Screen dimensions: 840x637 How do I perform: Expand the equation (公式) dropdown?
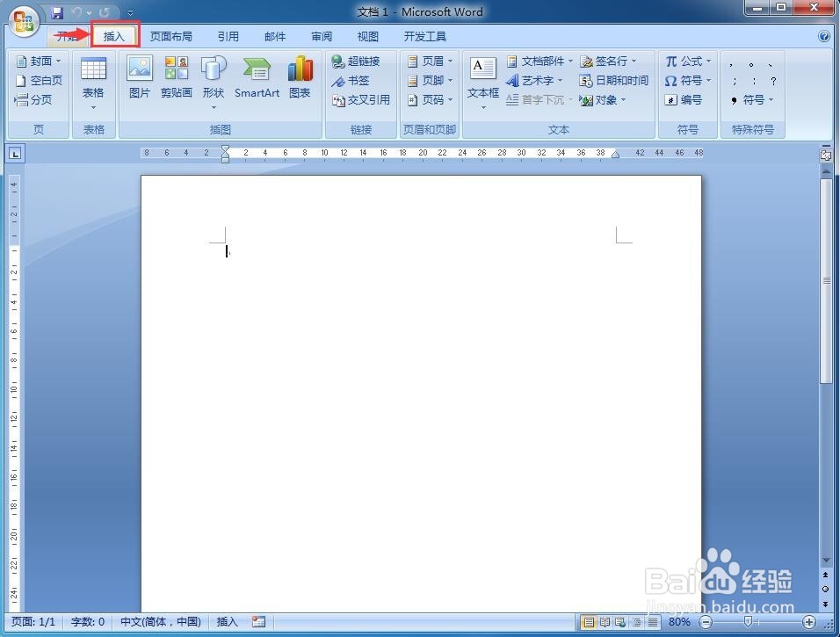[x=709, y=62]
